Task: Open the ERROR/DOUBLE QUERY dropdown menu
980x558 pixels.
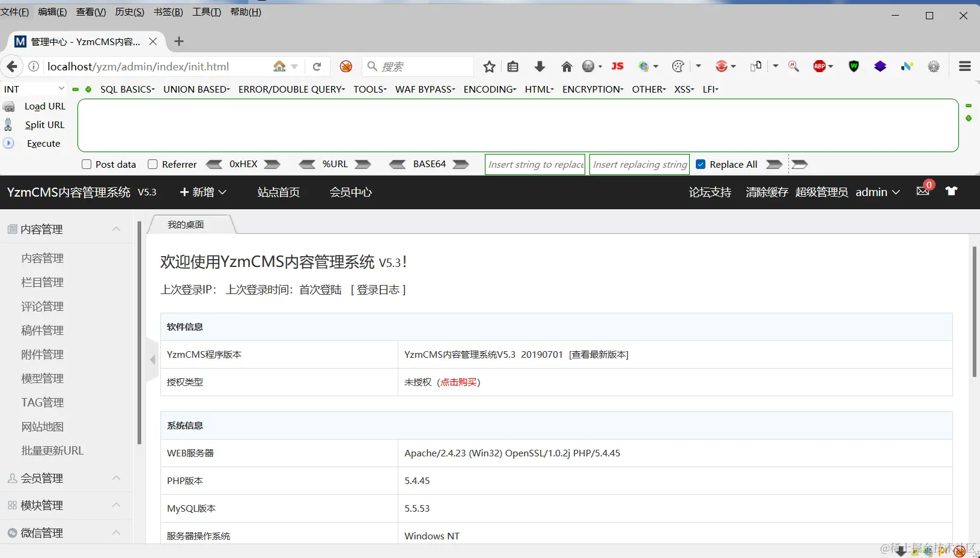Action: [292, 89]
